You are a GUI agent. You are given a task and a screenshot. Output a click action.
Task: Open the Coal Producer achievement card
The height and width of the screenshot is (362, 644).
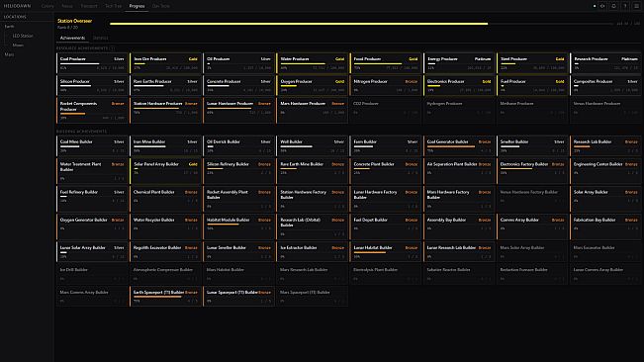pos(92,63)
